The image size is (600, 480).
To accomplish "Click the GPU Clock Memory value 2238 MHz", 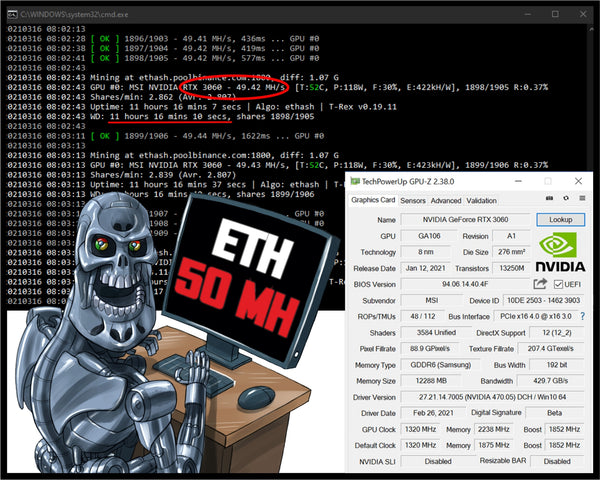I will tap(493, 429).
